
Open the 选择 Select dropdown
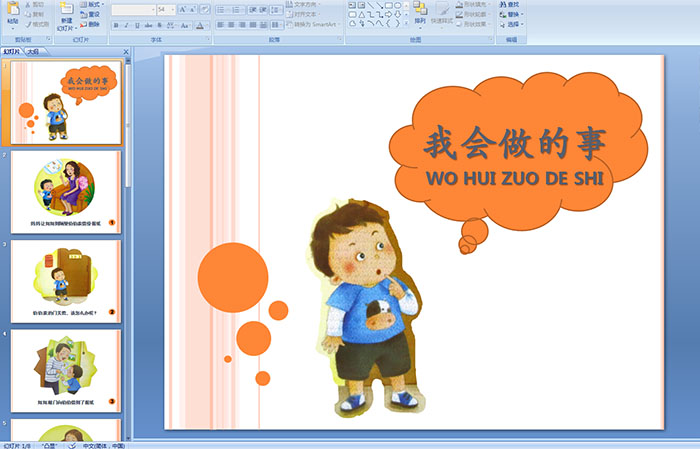[512, 24]
